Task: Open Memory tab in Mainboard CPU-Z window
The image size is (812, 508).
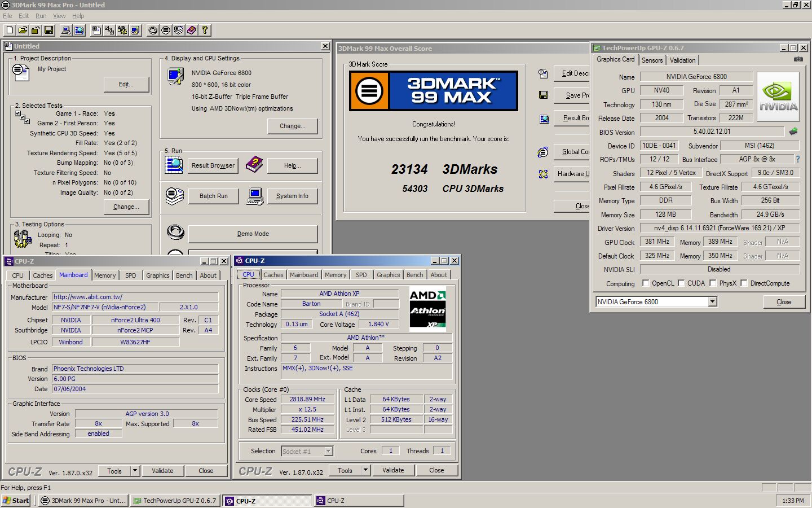Action: click(105, 275)
